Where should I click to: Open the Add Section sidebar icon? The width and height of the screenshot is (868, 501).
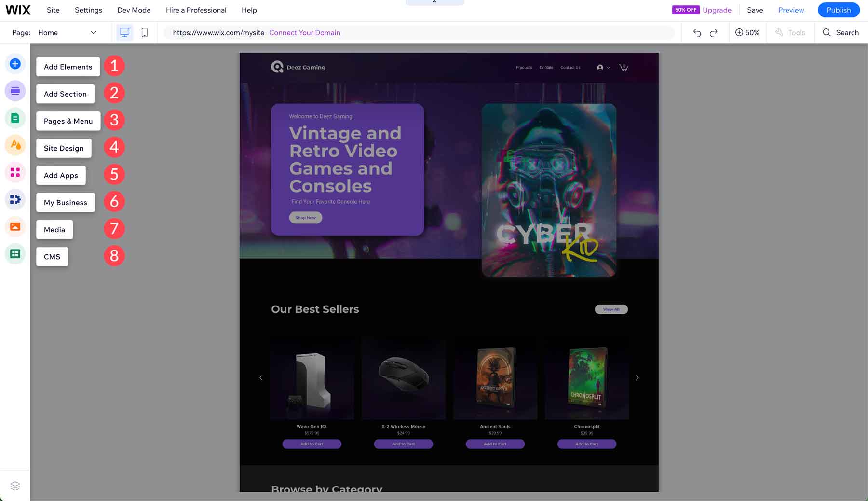click(15, 90)
